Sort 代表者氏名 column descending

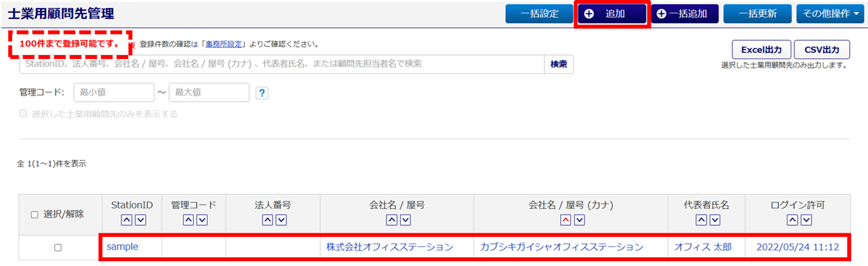pos(715,220)
